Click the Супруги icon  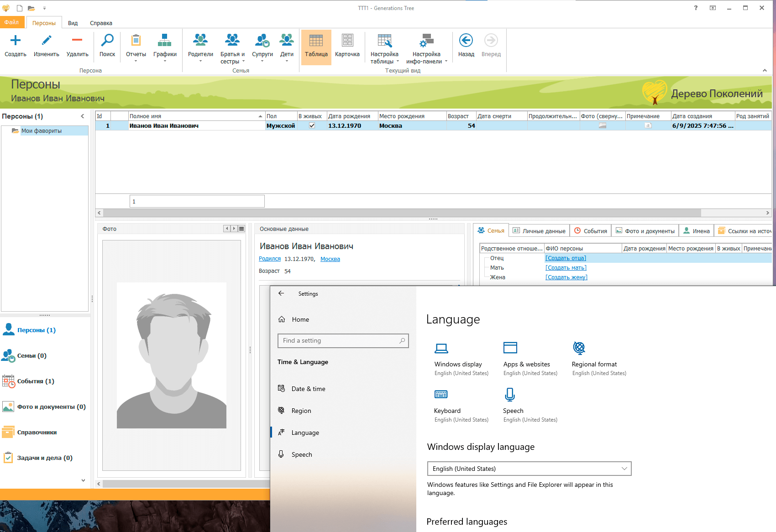(262, 41)
